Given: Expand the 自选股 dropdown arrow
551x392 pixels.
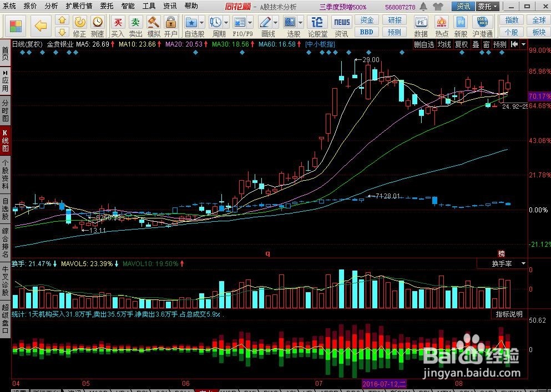Looking at the screenshot, I should 202,23.
